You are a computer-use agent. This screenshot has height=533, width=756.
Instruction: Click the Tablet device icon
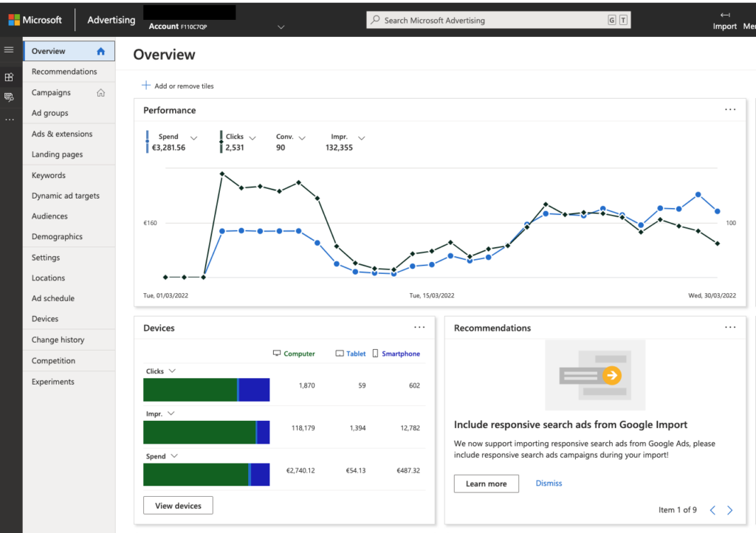340,354
